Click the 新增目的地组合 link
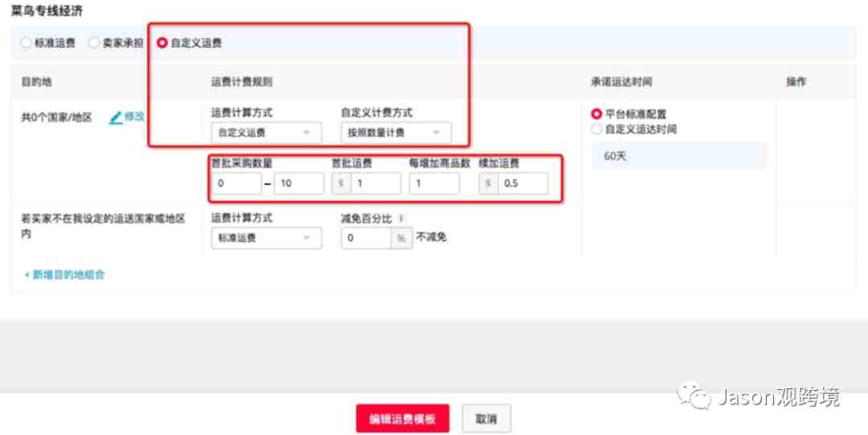 click(x=64, y=275)
